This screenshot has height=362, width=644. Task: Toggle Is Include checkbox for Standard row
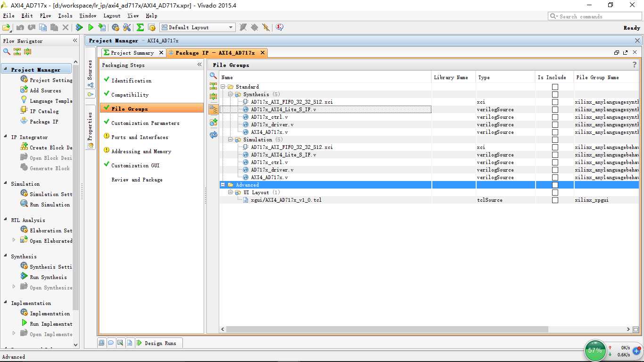click(x=555, y=87)
